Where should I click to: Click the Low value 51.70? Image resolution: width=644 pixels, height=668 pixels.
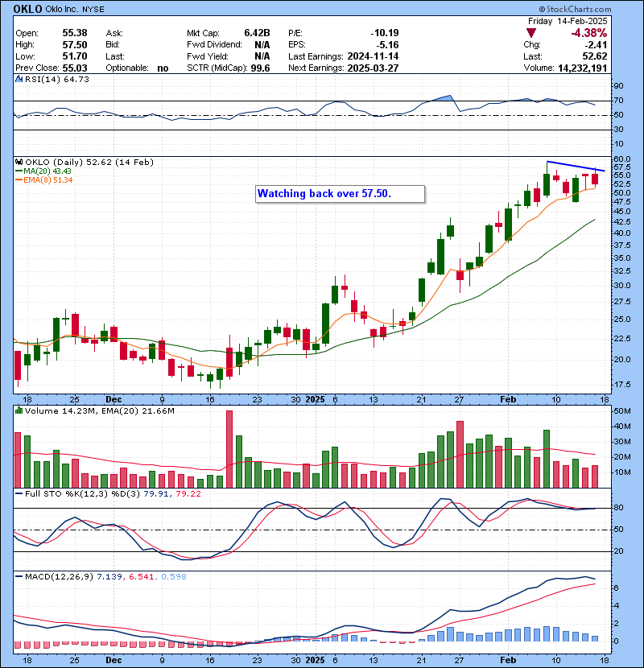tap(75, 56)
